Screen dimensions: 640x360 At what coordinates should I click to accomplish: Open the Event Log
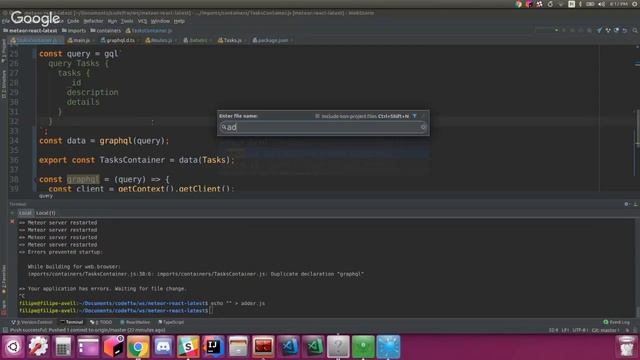click(x=616, y=322)
